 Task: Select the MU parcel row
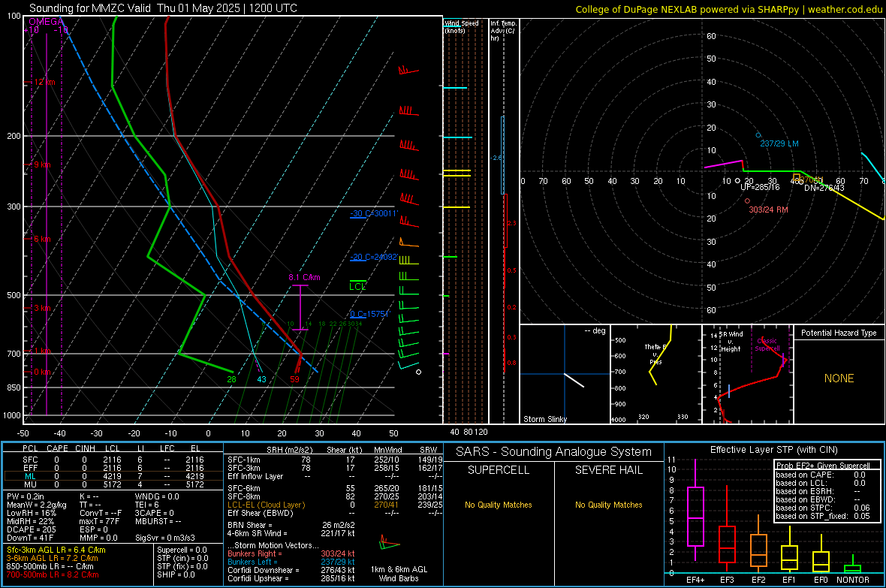point(113,484)
